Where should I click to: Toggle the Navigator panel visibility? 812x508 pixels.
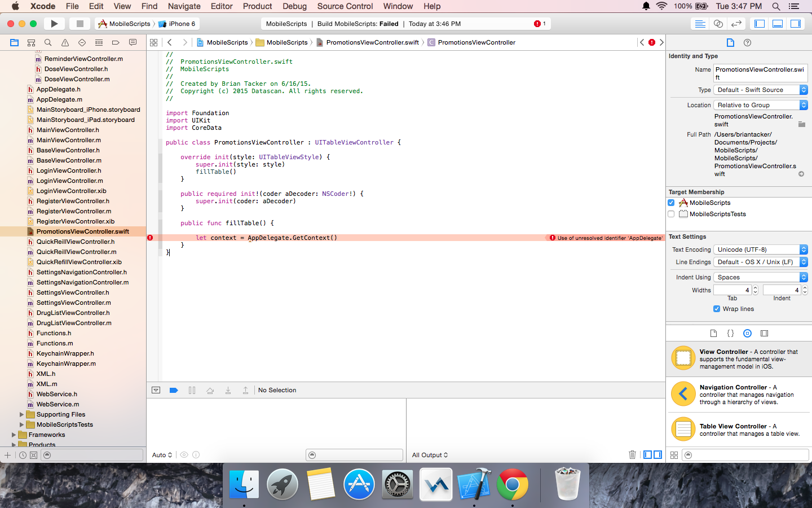[760, 24]
